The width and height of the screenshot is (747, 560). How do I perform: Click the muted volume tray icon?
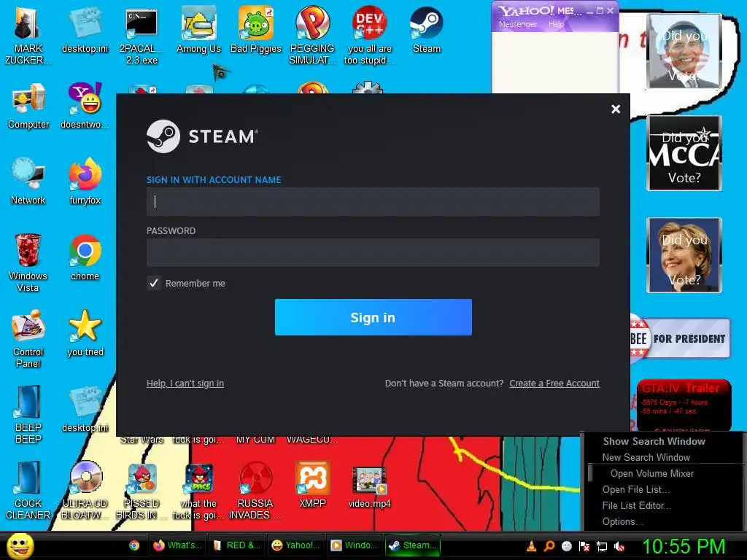point(619,546)
